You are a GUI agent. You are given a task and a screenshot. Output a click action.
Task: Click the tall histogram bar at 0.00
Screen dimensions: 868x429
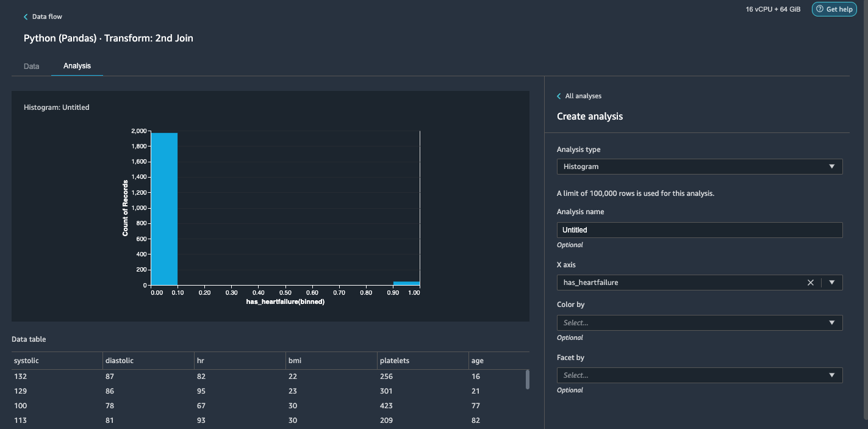tap(164, 209)
